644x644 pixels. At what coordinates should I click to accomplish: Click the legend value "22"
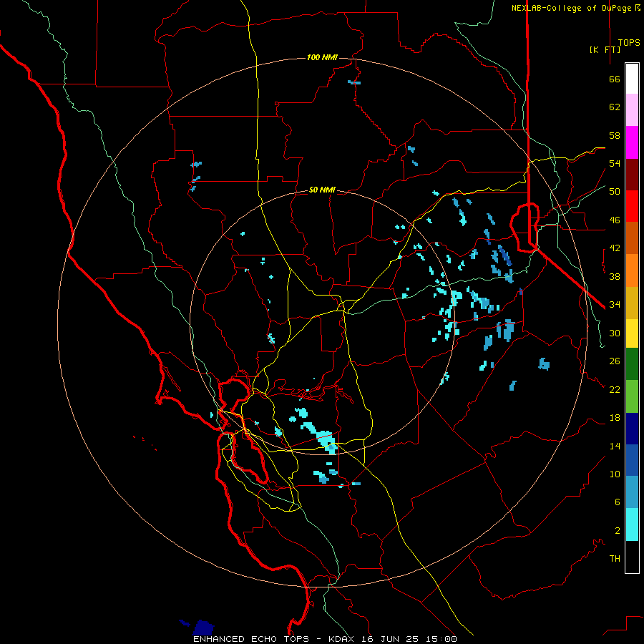[615, 389]
